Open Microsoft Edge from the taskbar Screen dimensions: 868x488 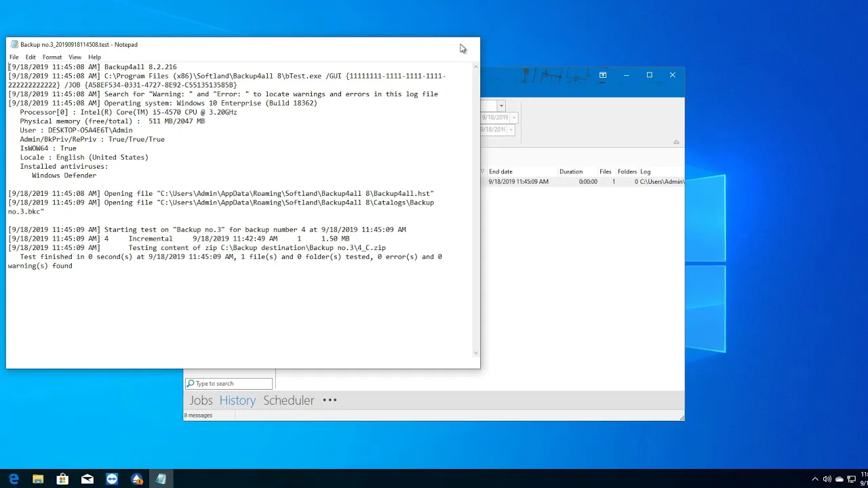pos(14,479)
